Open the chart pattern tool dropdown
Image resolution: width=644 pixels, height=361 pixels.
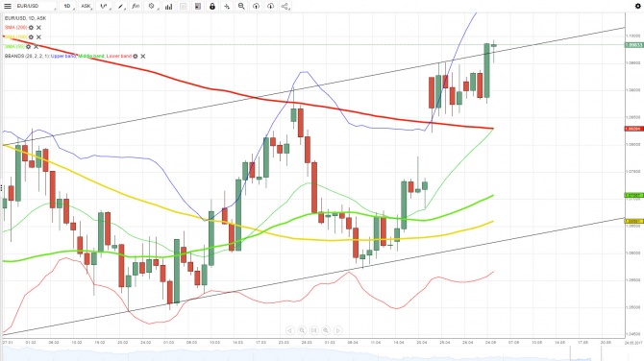(x=152, y=6)
